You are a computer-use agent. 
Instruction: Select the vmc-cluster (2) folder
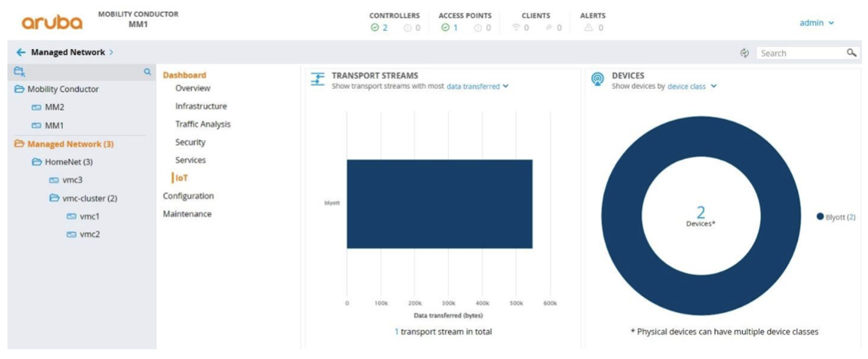[x=89, y=198]
